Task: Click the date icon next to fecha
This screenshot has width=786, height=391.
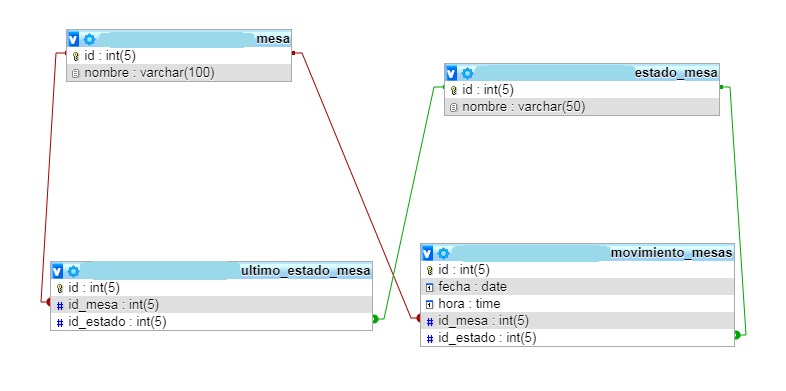Action: (430, 288)
